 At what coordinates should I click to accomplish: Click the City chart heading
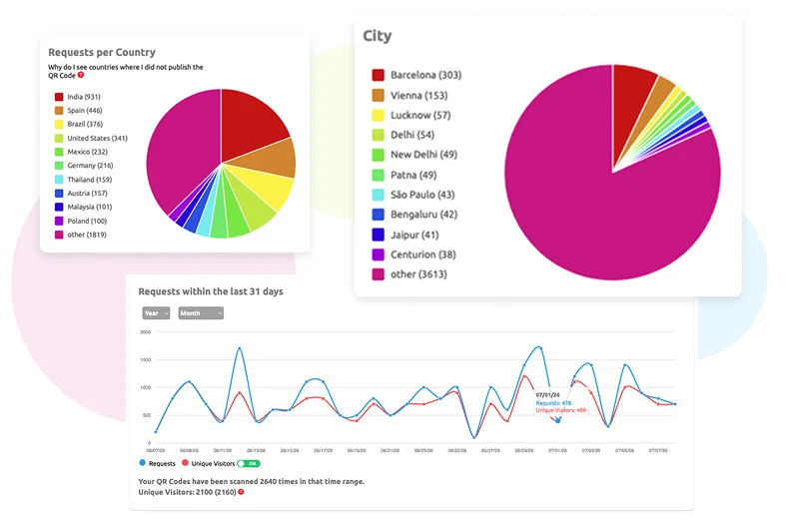click(x=378, y=36)
